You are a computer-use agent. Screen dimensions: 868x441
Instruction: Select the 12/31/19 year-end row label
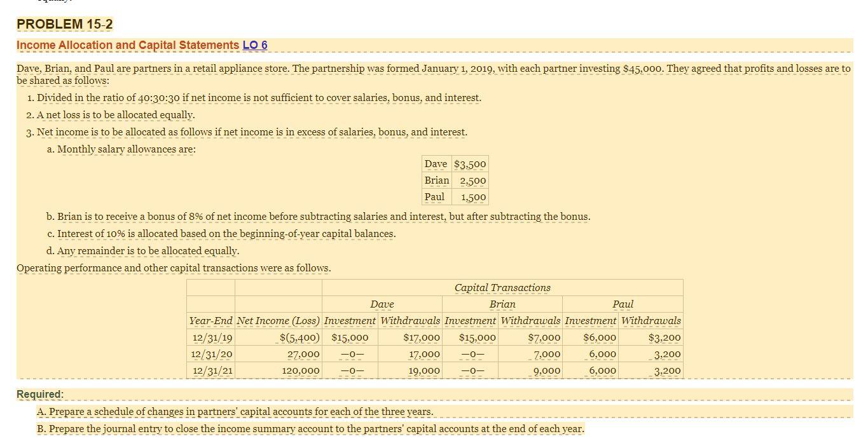[210, 337]
